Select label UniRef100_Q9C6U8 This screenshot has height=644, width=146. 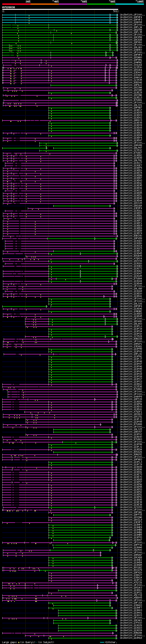click(131, 40)
